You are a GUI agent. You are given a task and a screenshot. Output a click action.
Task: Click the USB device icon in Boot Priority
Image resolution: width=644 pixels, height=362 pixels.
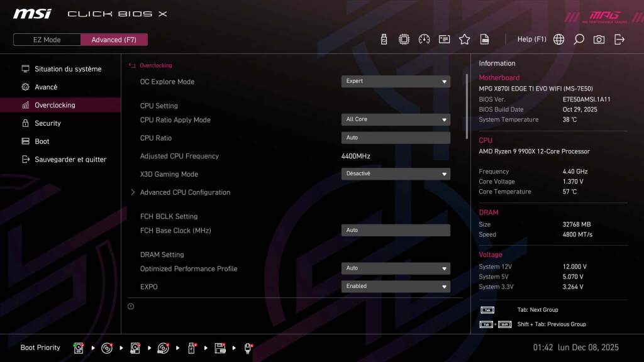[192, 348]
